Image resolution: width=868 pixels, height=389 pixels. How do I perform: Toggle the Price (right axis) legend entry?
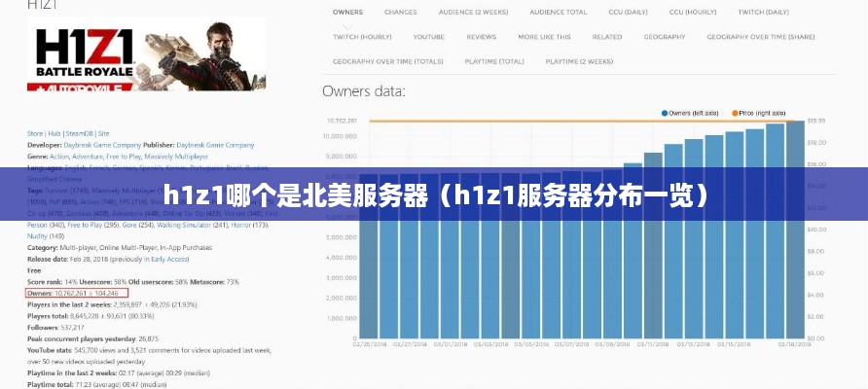tap(758, 113)
